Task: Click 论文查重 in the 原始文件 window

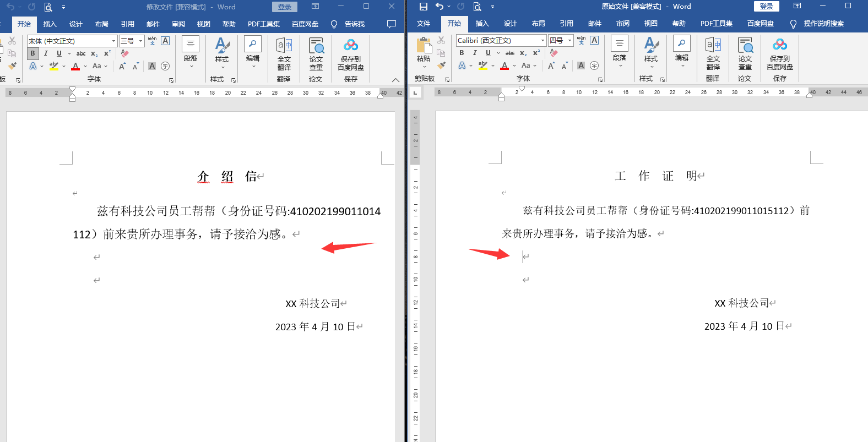Action: tap(745, 53)
